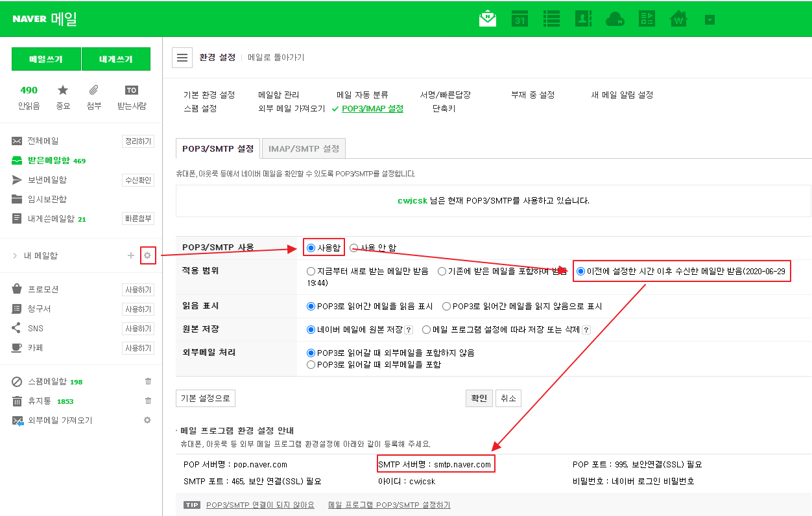Screen dimensions: 812x516
Task: Open 메일 자동 분류 menu
Action: [363, 95]
